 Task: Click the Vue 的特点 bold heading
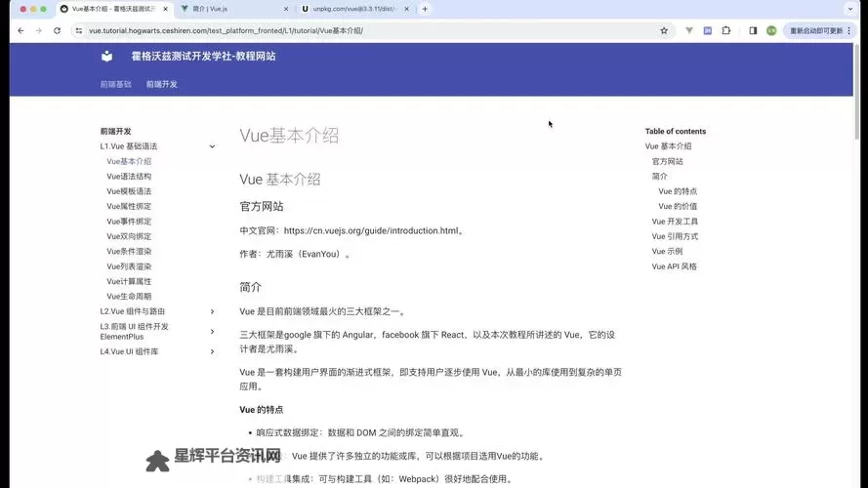pyautogui.click(x=262, y=410)
